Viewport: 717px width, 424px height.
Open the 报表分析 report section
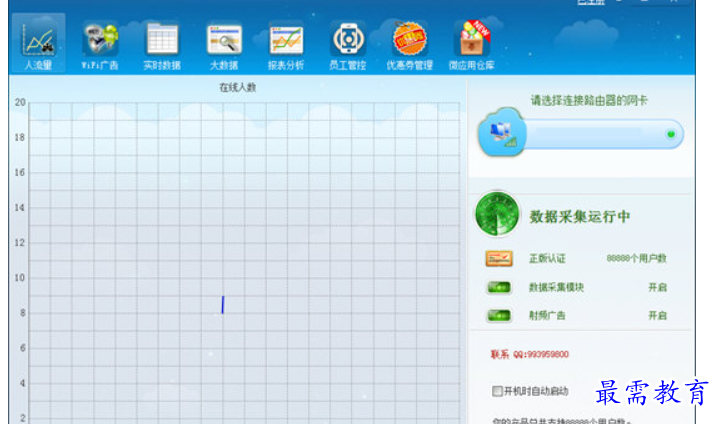(286, 45)
